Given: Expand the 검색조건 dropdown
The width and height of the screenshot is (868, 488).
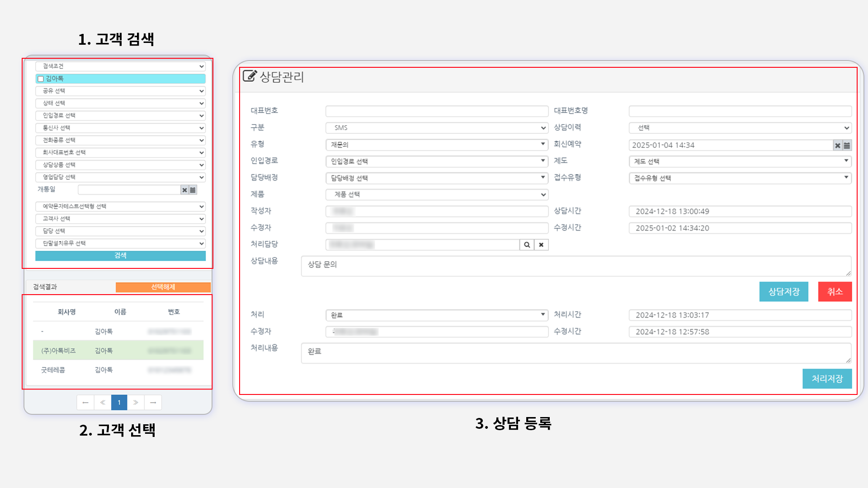Looking at the screenshot, I should click(120, 66).
